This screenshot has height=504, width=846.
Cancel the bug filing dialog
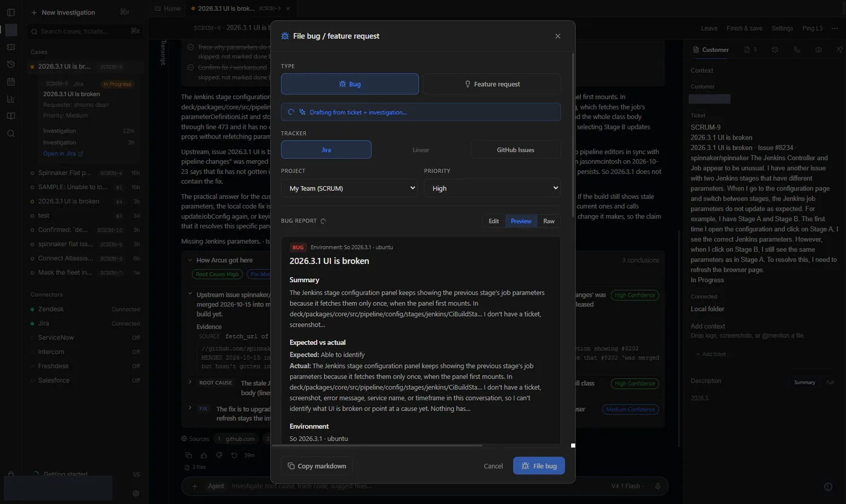(x=493, y=466)
